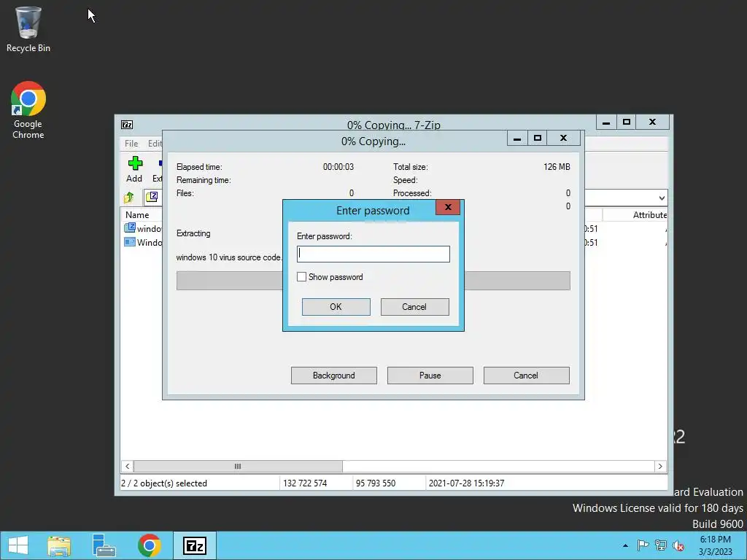747x560 pixels.
Task: Click Cancel in the copying dialog
Action: click(526, 376)
